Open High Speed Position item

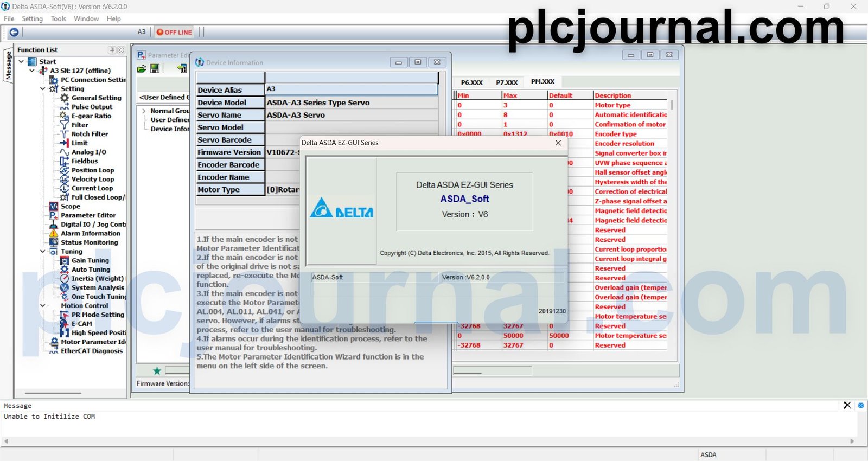pyautogui.click(x=99, y=333)
